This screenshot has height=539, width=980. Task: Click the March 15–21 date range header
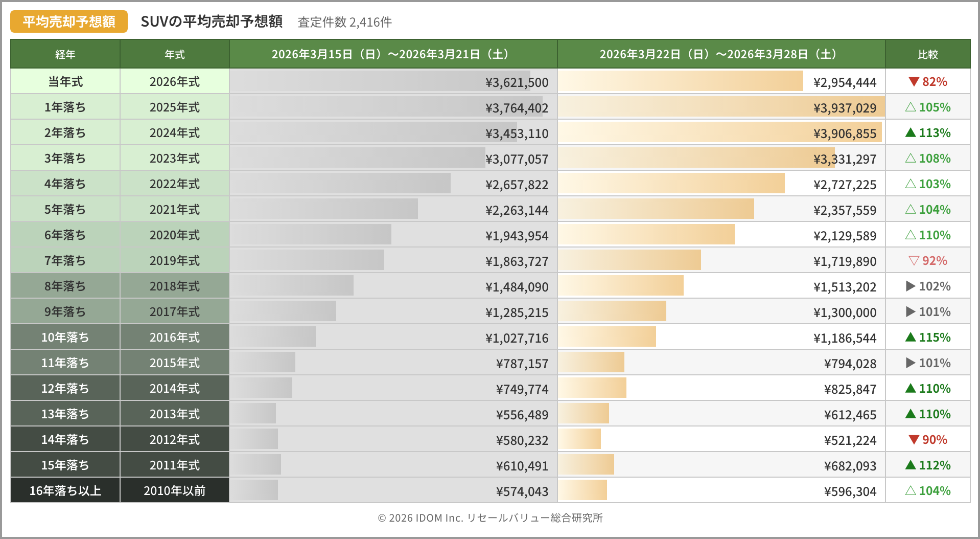pos(393,54)
